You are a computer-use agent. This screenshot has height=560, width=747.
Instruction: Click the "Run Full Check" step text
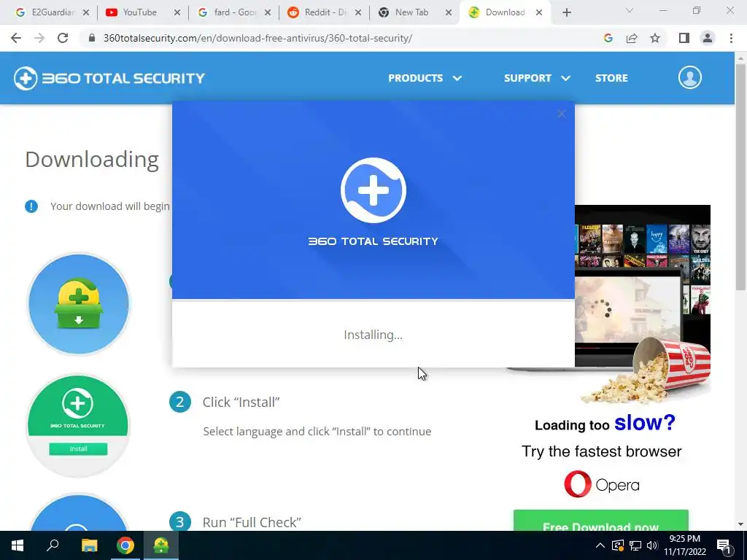click(x=252, y=522)
